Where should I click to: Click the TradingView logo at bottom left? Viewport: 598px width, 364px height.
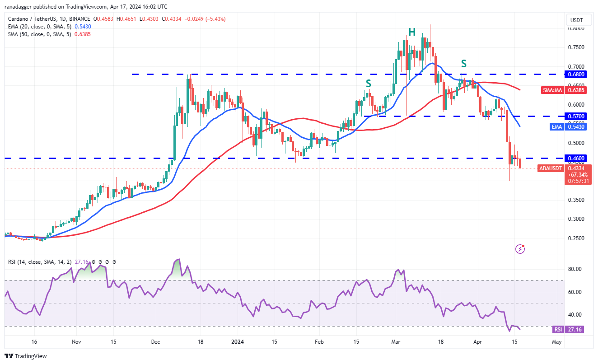[x=26, y=356]
